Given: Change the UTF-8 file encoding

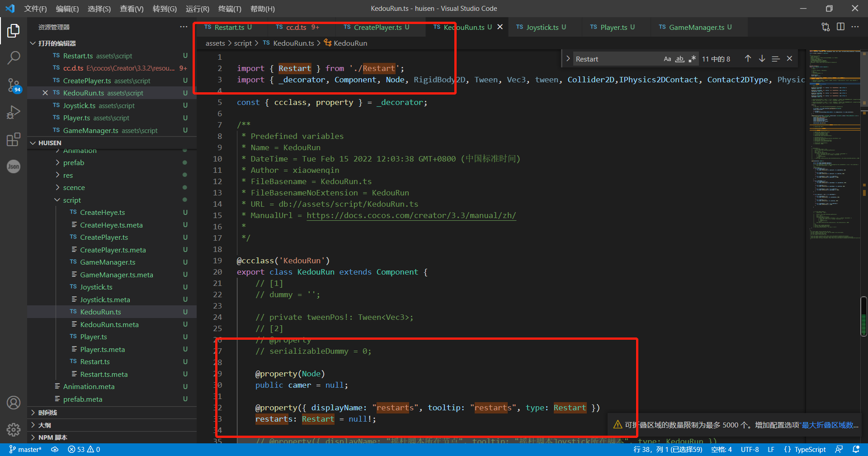Looking at the screenshot, I should [x=750, y=450].
